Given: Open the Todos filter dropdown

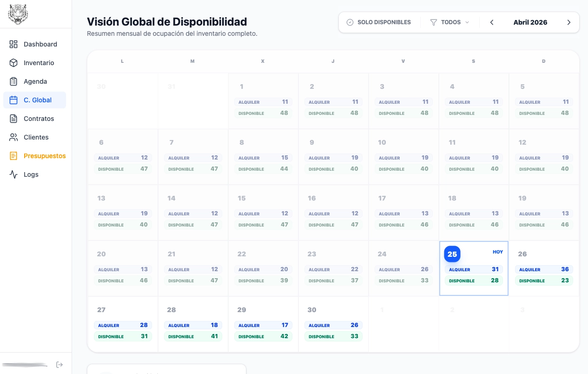Looking at the screenshot, I should tap(449, 22).
